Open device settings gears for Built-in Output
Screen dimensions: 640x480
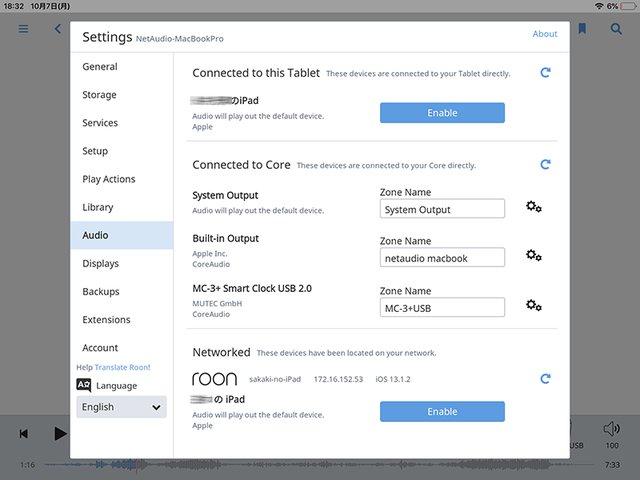[x=534, y=256]
